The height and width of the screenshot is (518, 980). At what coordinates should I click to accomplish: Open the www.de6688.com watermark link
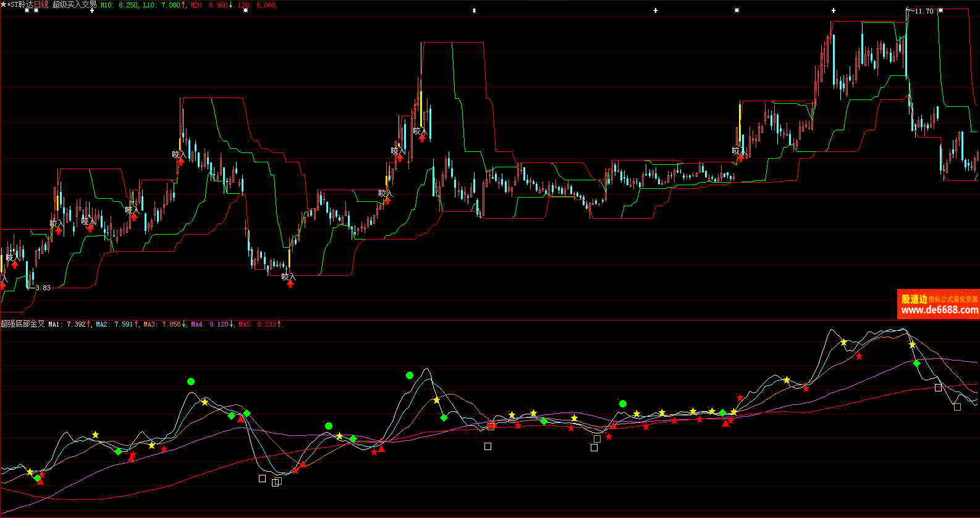(x=939, y=310)
